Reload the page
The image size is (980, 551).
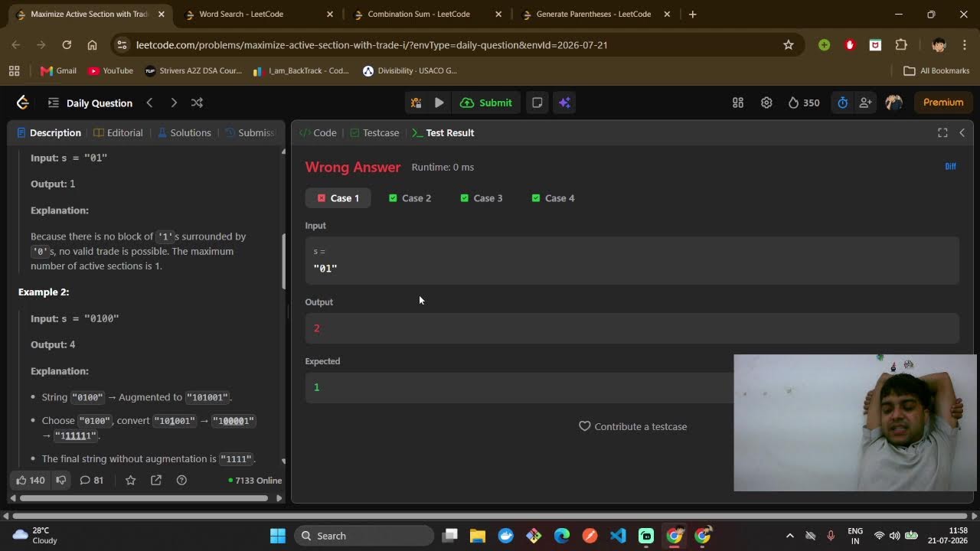click(x=67, y=45)
